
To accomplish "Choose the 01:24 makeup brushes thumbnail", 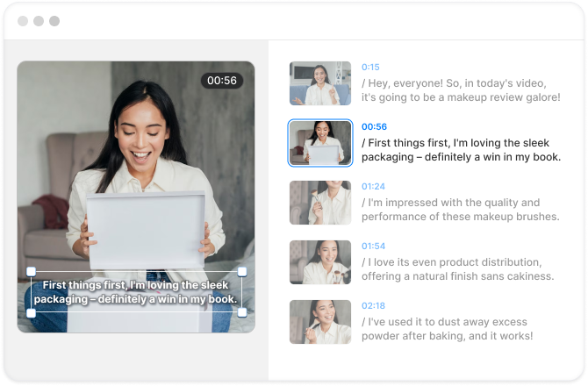I will pos(320,203).
